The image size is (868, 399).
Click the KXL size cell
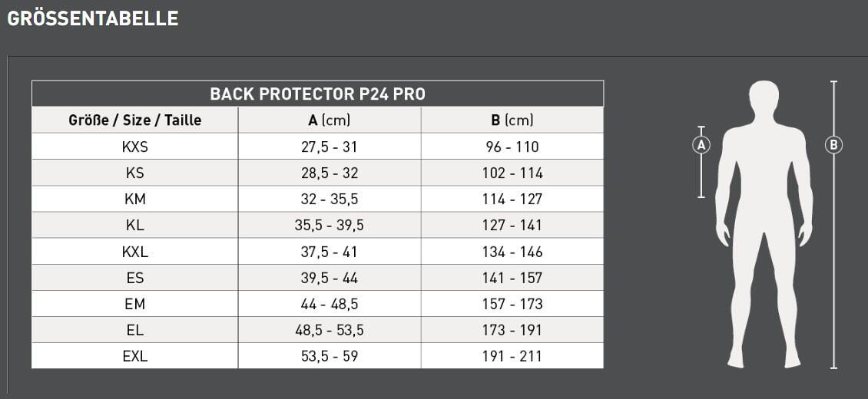pos(135,252)
